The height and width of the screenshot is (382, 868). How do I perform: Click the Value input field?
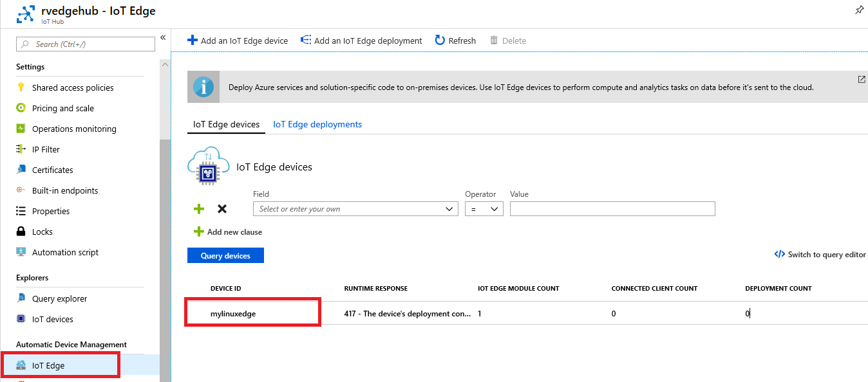612,209
